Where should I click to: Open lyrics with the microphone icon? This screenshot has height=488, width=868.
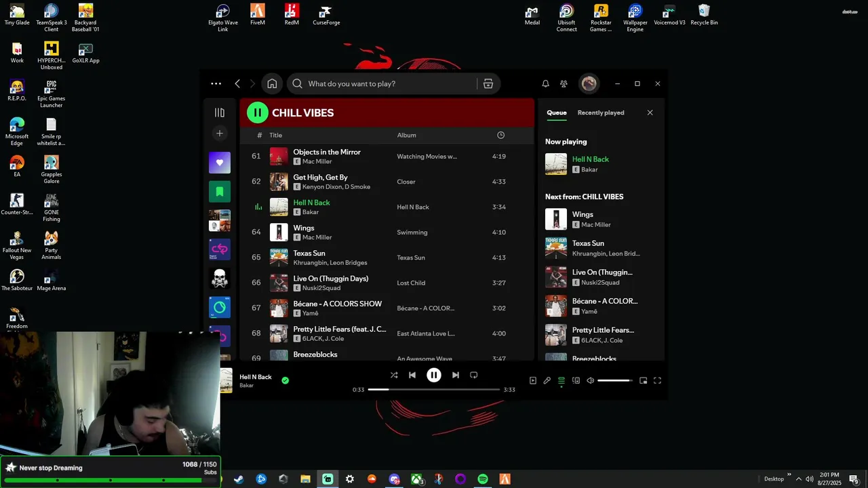point(547,380)
